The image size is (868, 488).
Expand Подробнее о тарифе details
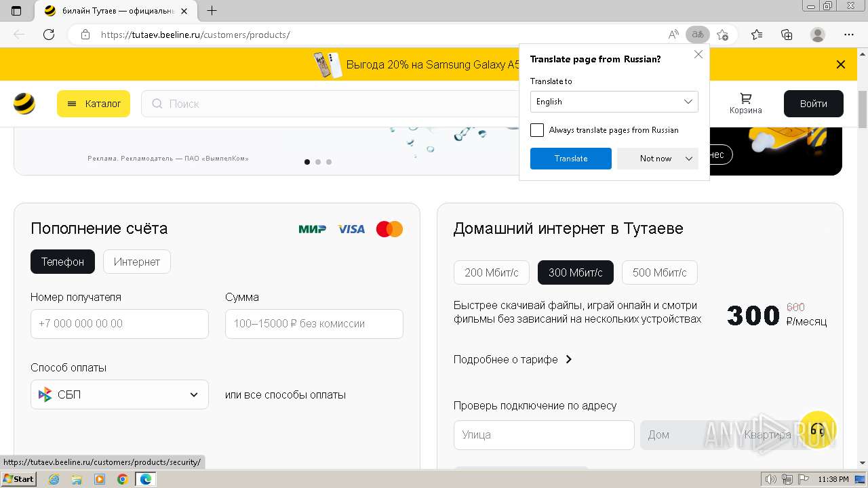513,359
